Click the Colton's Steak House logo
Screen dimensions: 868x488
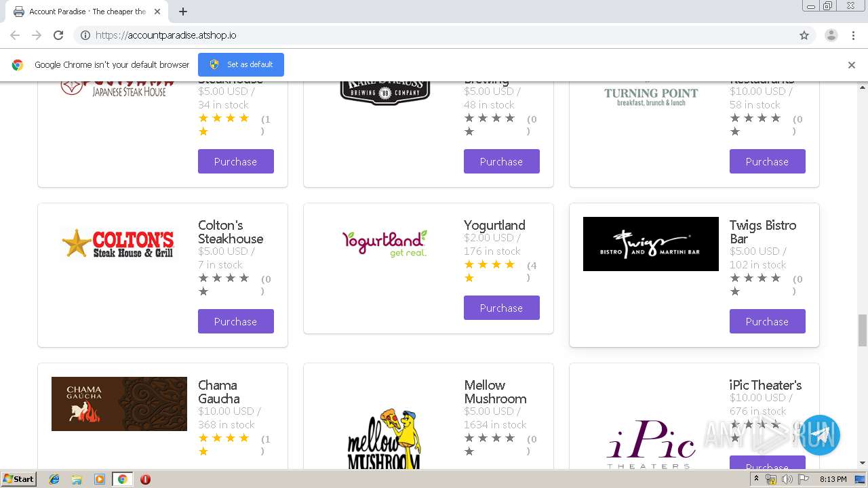click(x=118, y=244)
